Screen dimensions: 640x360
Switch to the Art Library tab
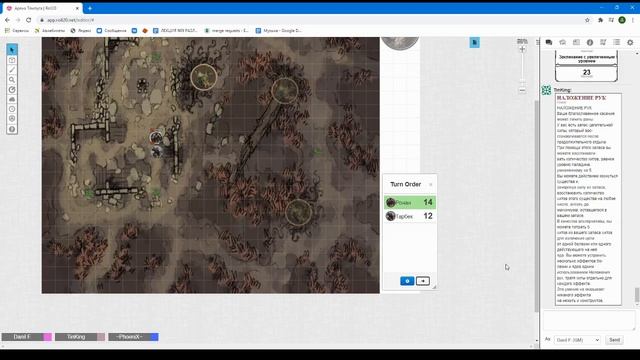562,42
